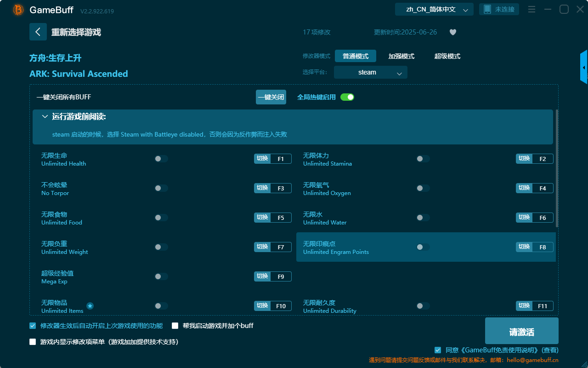Open the hamburger menu icon

point(531,9)
